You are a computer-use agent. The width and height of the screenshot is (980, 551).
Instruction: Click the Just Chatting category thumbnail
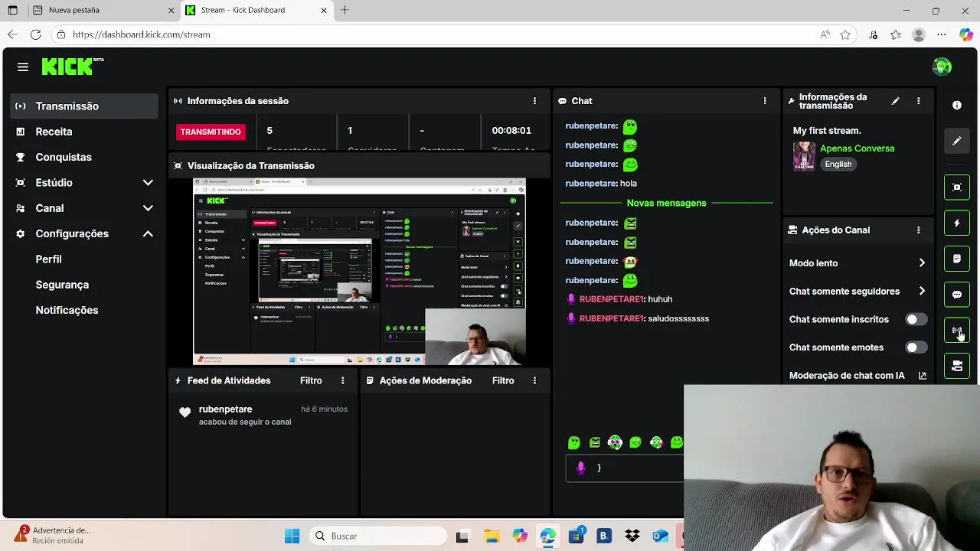click(x=803, y=155)
